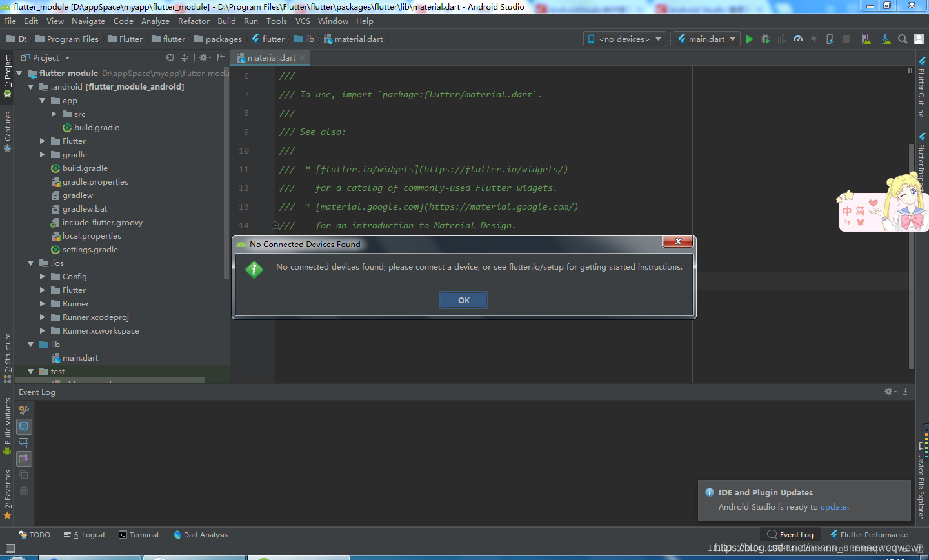Click the Clear All trash icon in Event Log
The width and height of the screenshot is (929, 560).
24,491
